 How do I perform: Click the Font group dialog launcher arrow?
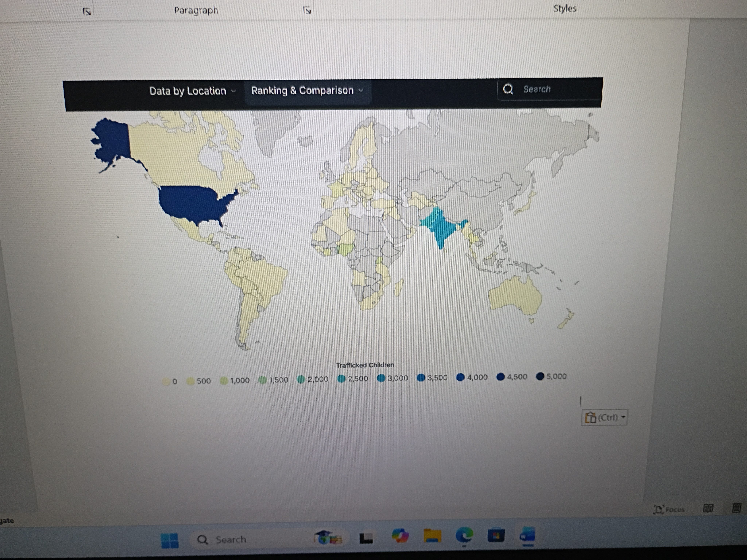click(87, 12)
